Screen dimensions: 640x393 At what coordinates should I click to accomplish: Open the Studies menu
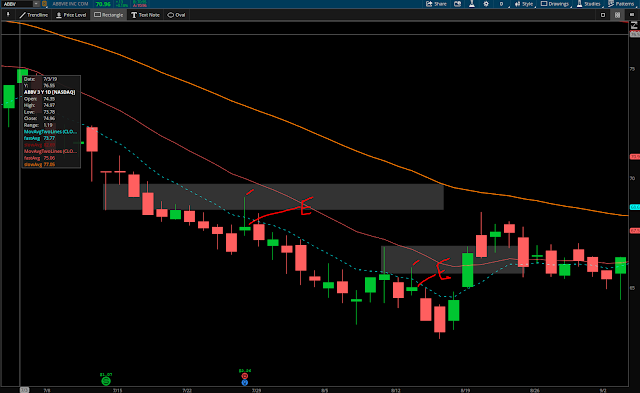589,4
